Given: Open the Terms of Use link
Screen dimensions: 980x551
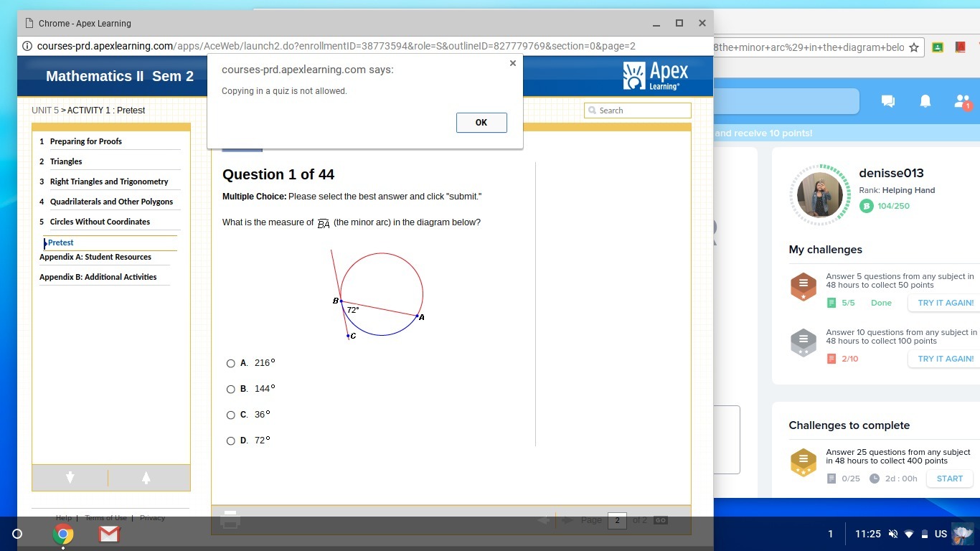Looking at the screenshot, I should pos(105,517).
